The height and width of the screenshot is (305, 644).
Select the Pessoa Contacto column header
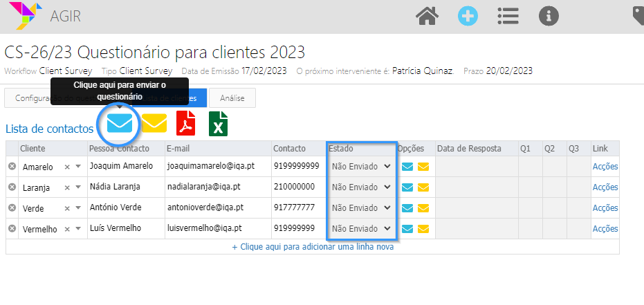pyautogui.click(x=126, y=148)
